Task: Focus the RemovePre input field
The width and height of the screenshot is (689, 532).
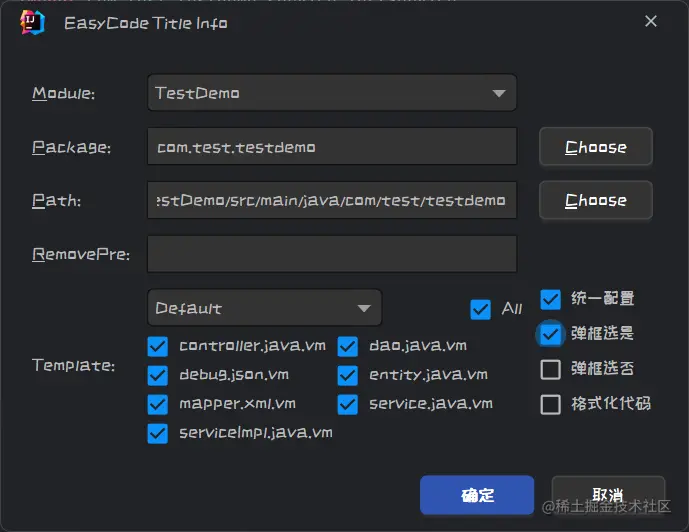Action: [332, 254]
